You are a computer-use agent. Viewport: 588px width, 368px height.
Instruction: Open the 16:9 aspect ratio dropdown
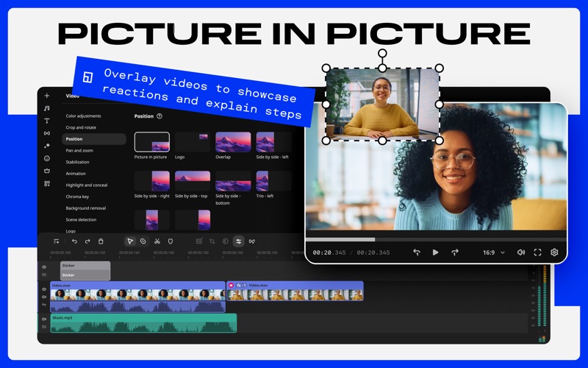point(493,252)
